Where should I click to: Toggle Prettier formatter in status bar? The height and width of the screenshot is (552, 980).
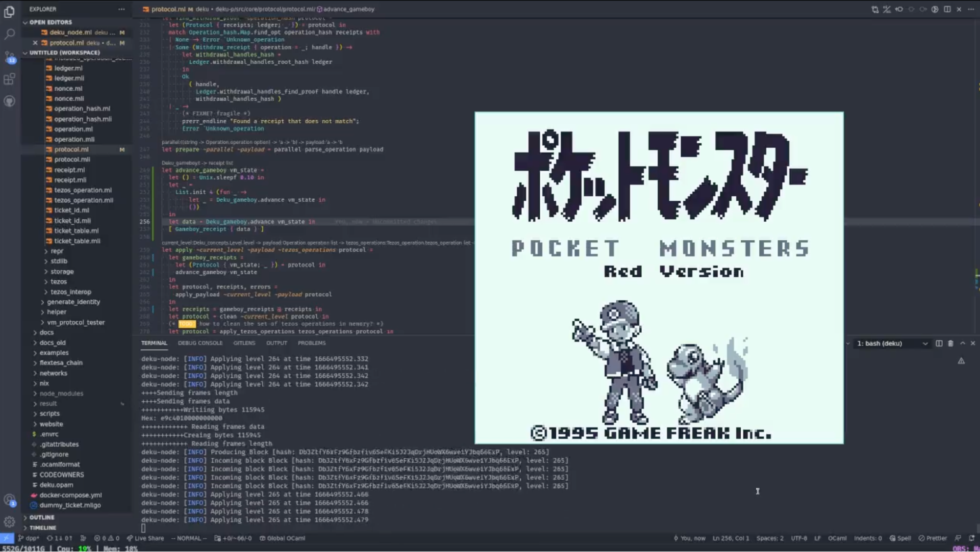(932, 538)
